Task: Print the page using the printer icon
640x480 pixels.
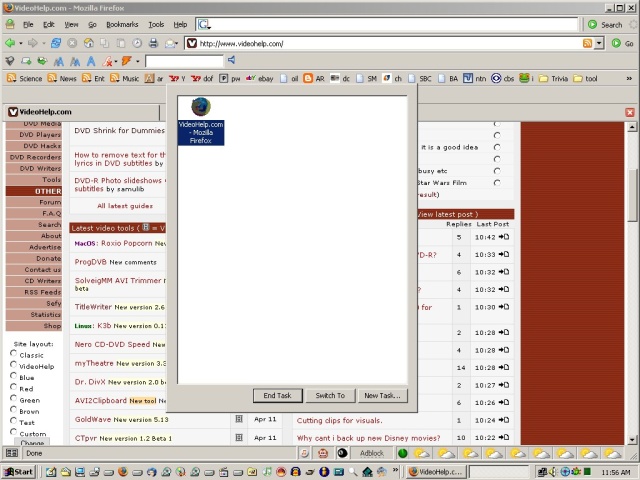Action: point(153,43)
